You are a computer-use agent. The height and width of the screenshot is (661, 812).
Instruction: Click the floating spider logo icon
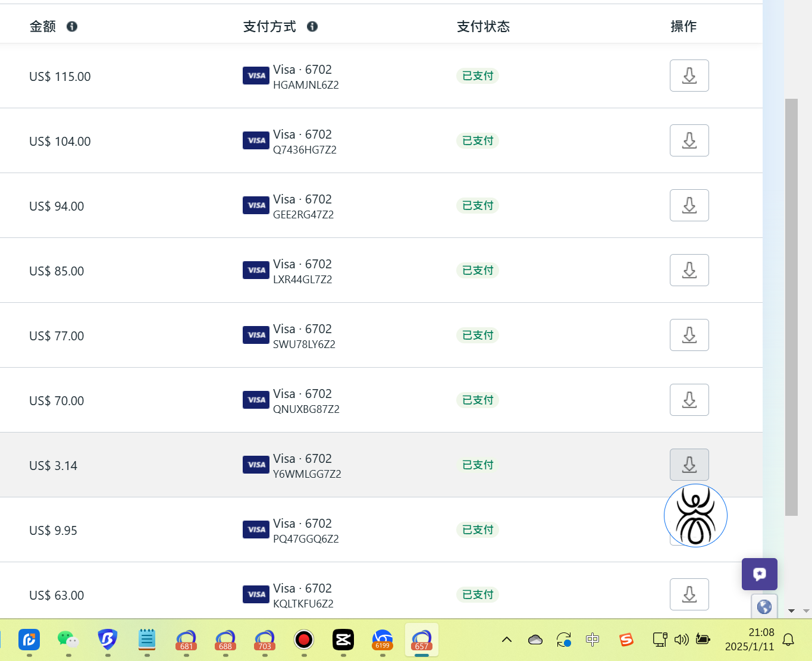pos(695,516)
